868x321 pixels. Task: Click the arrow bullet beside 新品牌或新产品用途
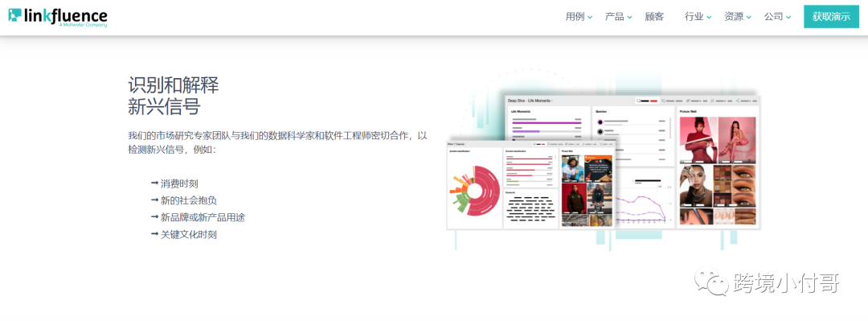click(154, 217)
